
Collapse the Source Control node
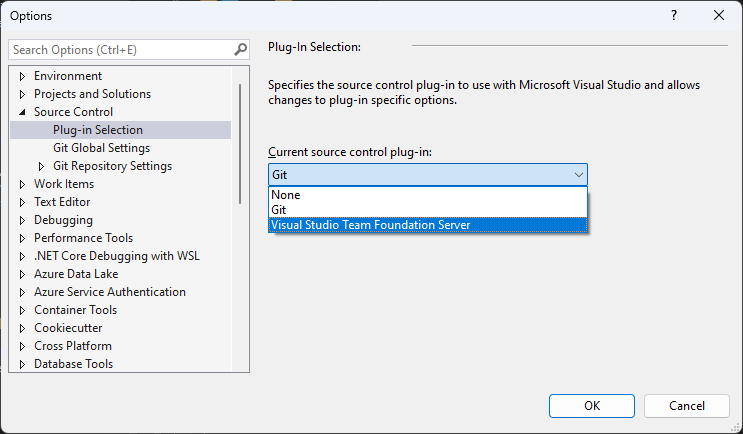coord(23,112)
